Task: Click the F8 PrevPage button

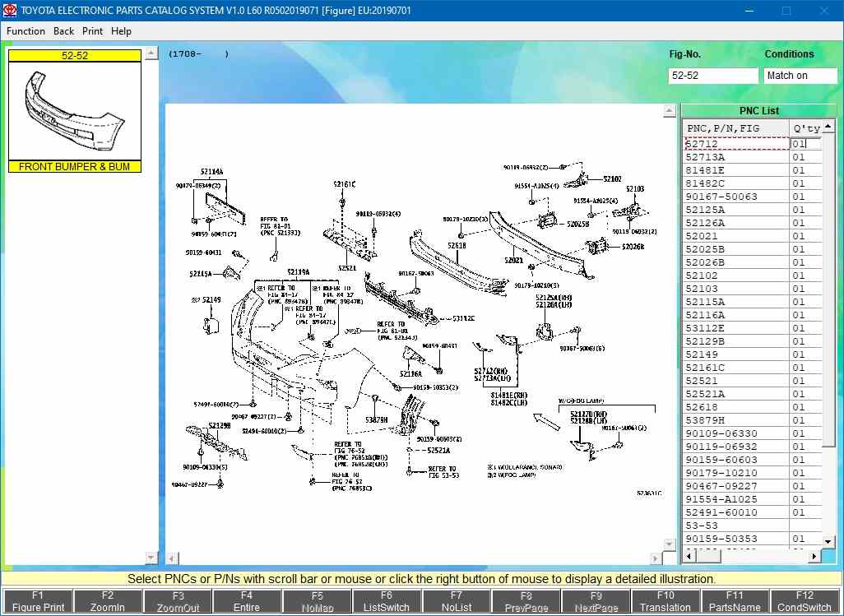Action: (x=526, y=601)
